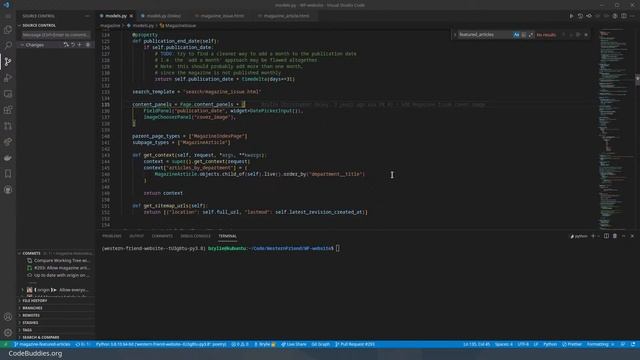Click Pull Request #293 in the status bar
640x360 pixels.
pyautogui.click(x=355, y=344)
